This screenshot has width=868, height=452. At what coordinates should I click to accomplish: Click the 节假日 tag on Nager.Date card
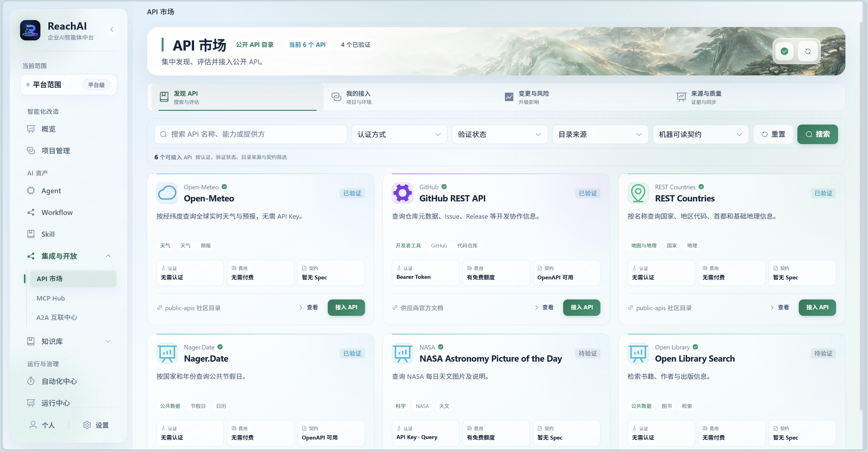pos(198,406)
